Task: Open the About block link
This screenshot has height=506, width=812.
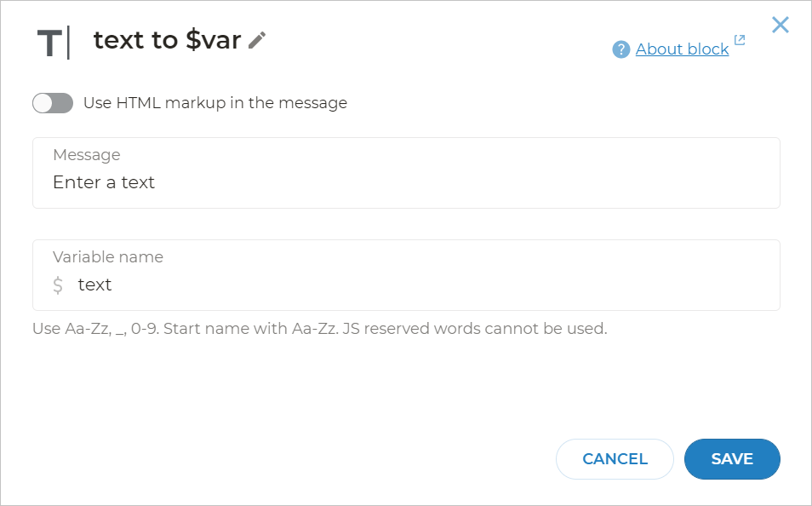Action: (682, 49)
